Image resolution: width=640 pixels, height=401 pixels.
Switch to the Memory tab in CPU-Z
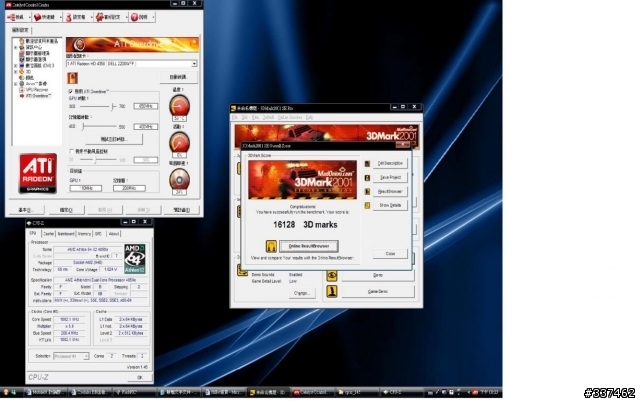tap(84, 234)
